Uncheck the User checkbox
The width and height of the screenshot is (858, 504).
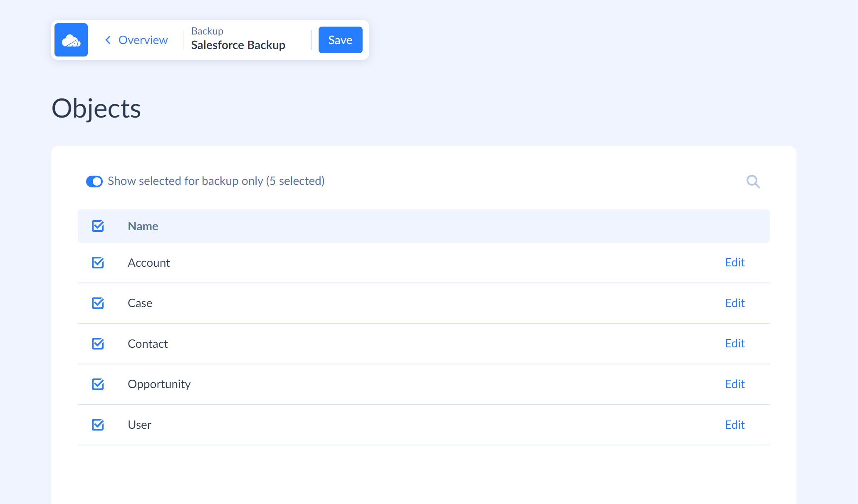click(98, 425)
